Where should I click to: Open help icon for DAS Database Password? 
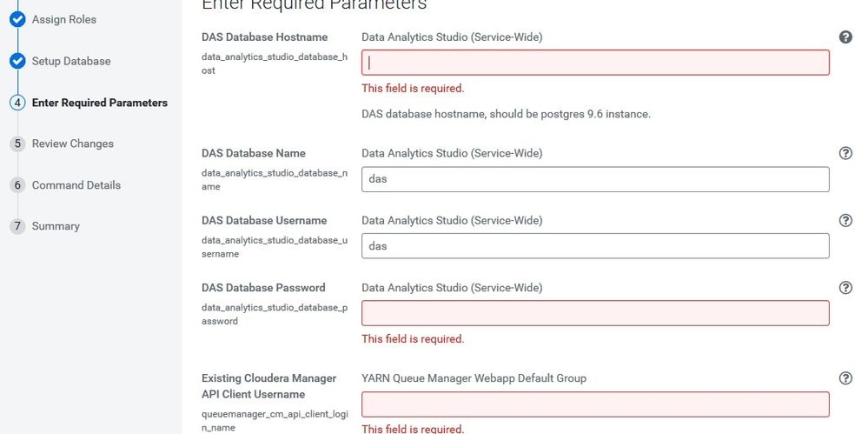[845, 287]
